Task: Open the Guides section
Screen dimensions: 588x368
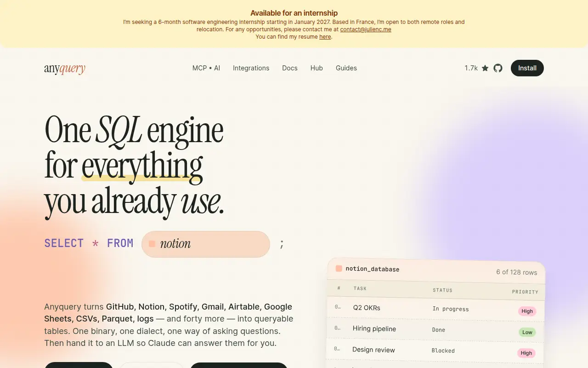Action: coord(346,68)
